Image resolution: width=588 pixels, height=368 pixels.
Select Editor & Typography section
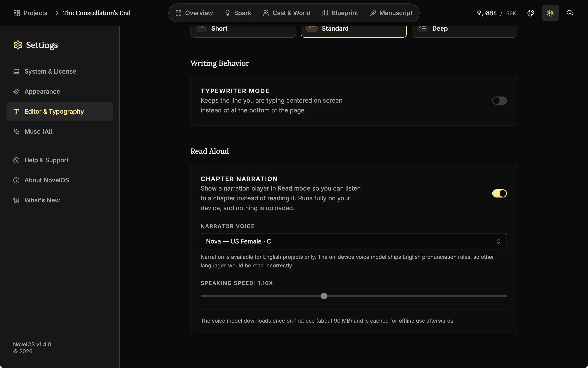[60, 111]
